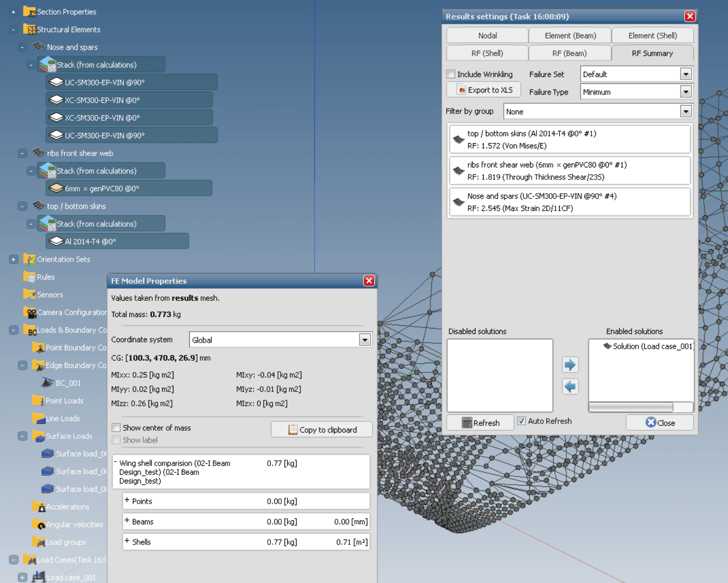Image resolution: width=728 pixels, height=583 pixels.
Task: Click the 6mm genPVC80 core ply icon
Action: [56, 188]
